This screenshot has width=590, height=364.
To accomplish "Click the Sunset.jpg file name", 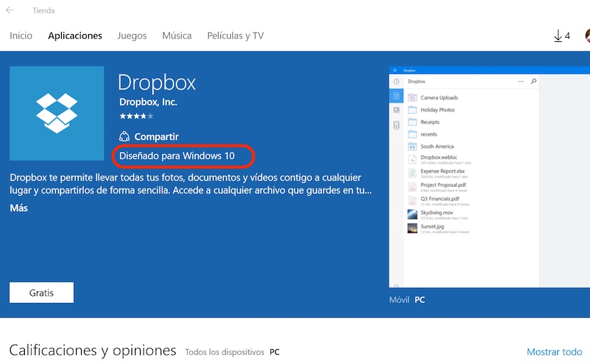I will point(432,226).
